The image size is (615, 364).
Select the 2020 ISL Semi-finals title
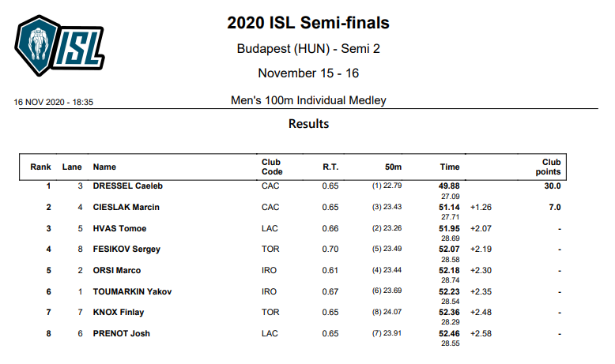tap(308, 23)
